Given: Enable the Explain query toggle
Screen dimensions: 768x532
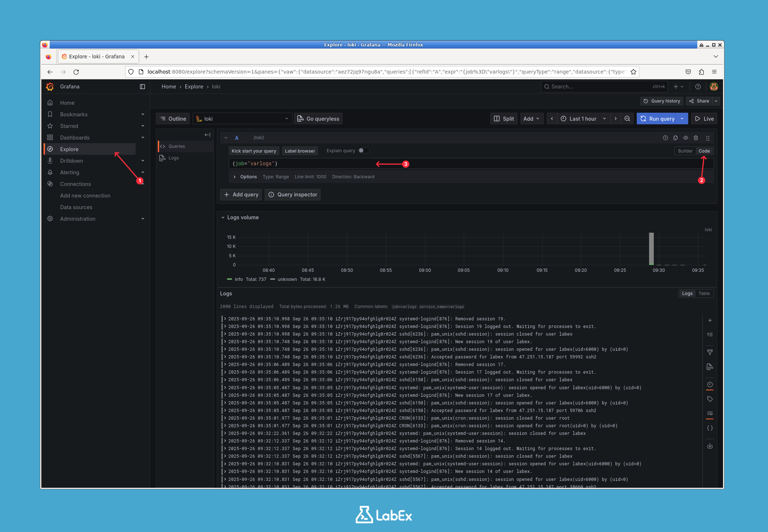Looking at the screenshot, I should click(x=364, y=150).
